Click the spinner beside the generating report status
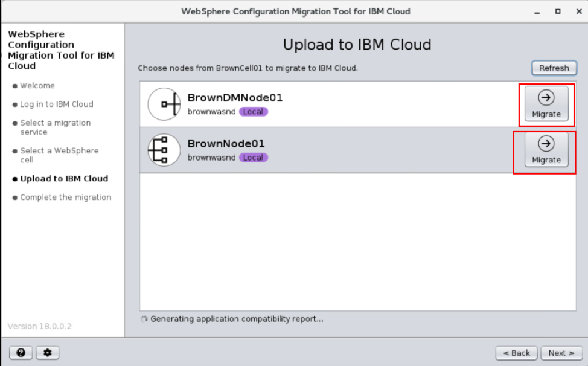This screenshot has width=588, height=366. (144, 319)
